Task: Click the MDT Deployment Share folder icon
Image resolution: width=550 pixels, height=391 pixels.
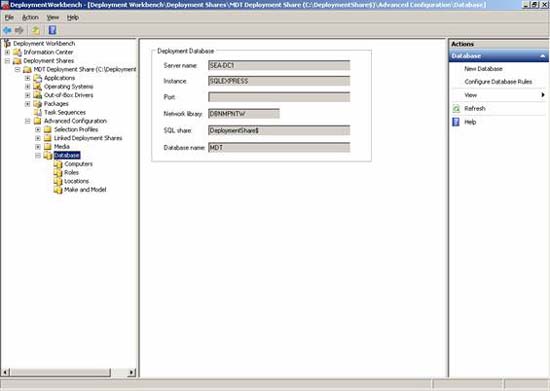Action: tap(27, 69)
